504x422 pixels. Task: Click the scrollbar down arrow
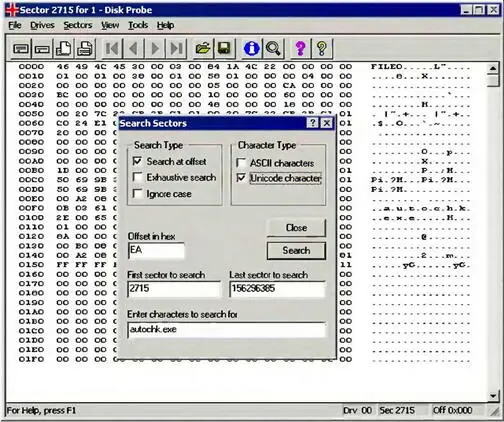[493, 396]
